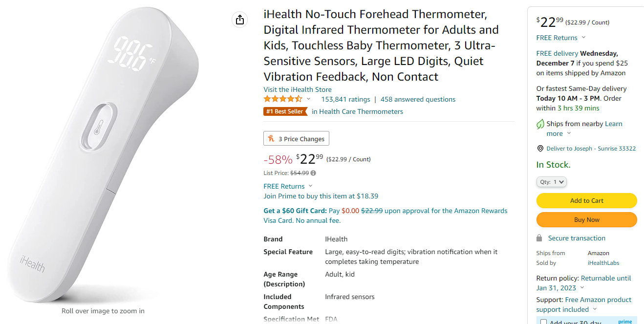The height and width of the screenshot is (324, 644).
Task: Click the iHealthLabs seller link
Action: coord(603,263)
